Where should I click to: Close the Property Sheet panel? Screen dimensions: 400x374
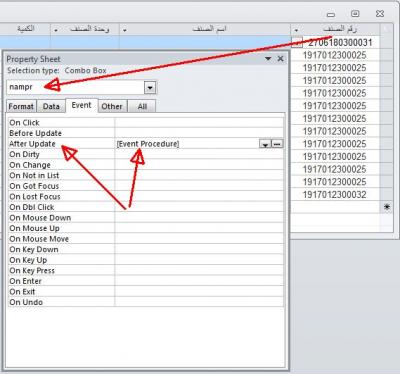(x=281, y=59)
